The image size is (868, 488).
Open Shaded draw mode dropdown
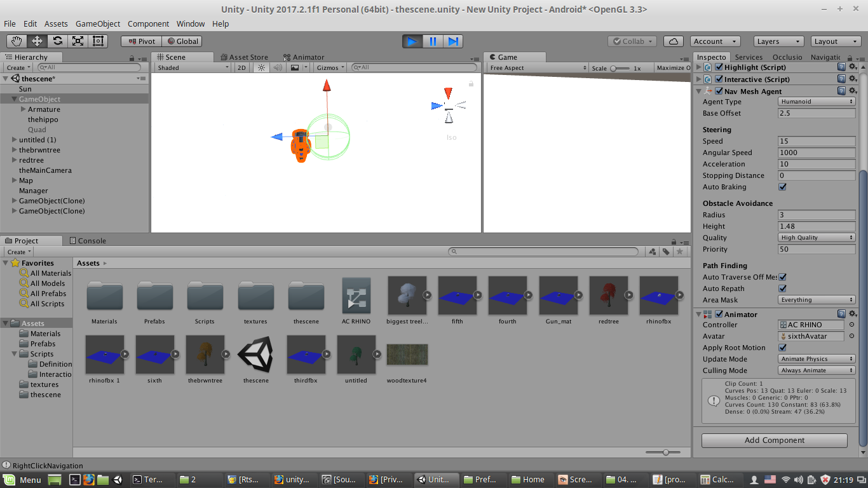(193, 67)
